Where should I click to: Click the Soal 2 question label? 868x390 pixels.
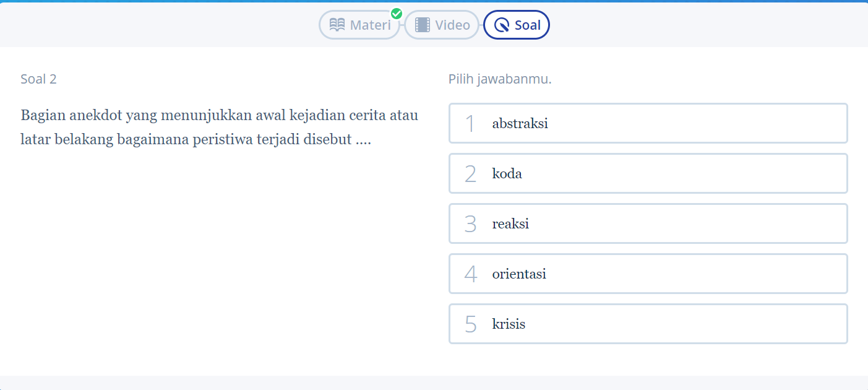[x=38, y=79]
